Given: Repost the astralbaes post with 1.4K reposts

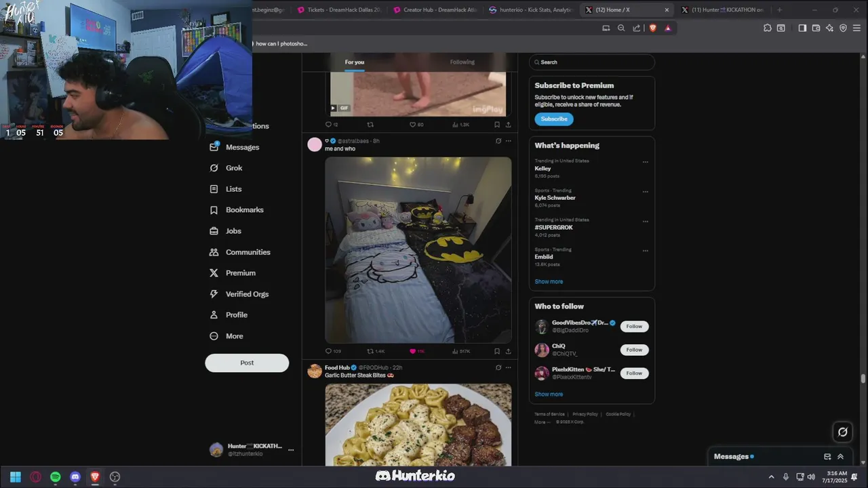Looking at the screenshot, I should pos(376,351).
